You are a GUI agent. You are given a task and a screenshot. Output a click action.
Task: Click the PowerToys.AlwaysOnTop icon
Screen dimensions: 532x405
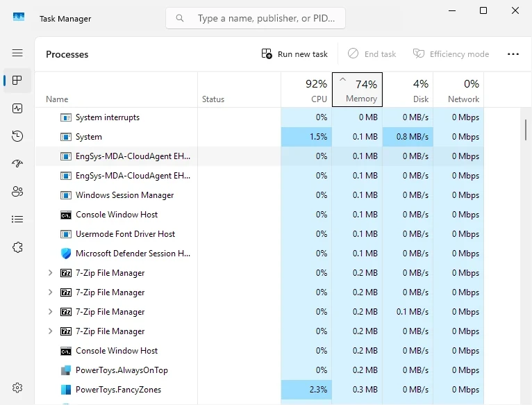point(66,370)
